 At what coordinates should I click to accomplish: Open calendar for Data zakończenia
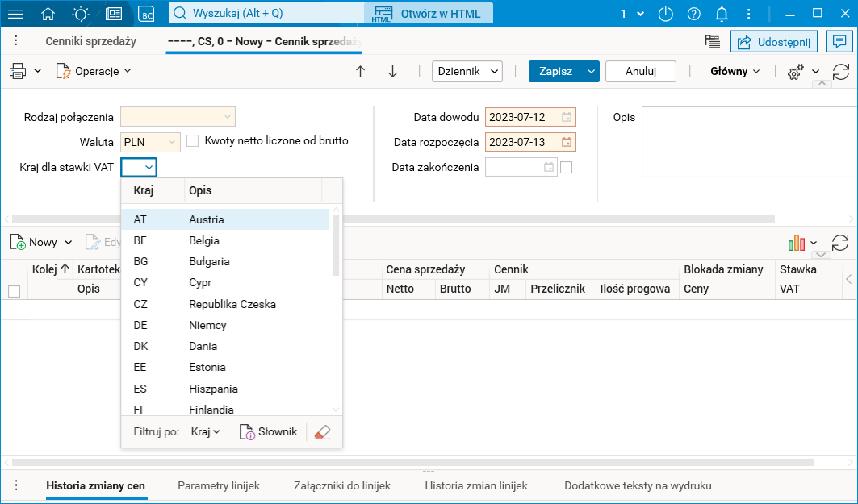click(x=548, y=167)
